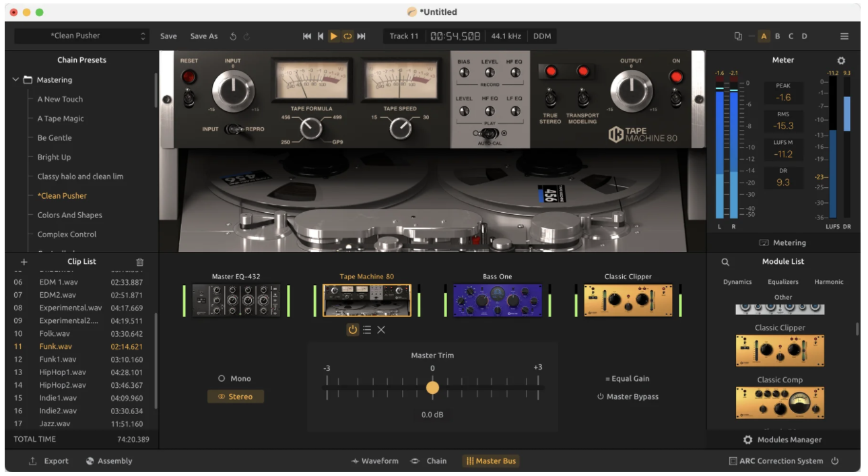Viewport: 868px width, 476px height.
Task: Search modules with magnifier icon
Action: coord(725,262)
